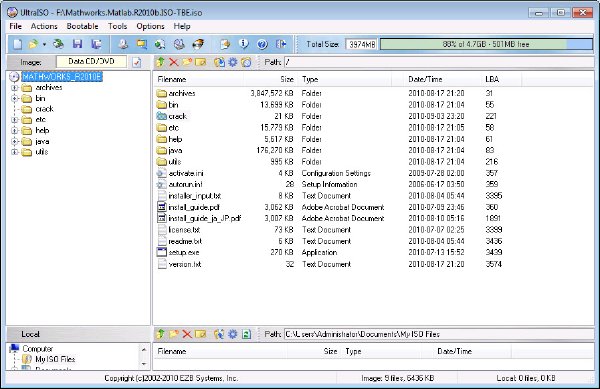Click the Up arrow in image toolbar
Screen dimensions: 600x389
click(161, 62)
